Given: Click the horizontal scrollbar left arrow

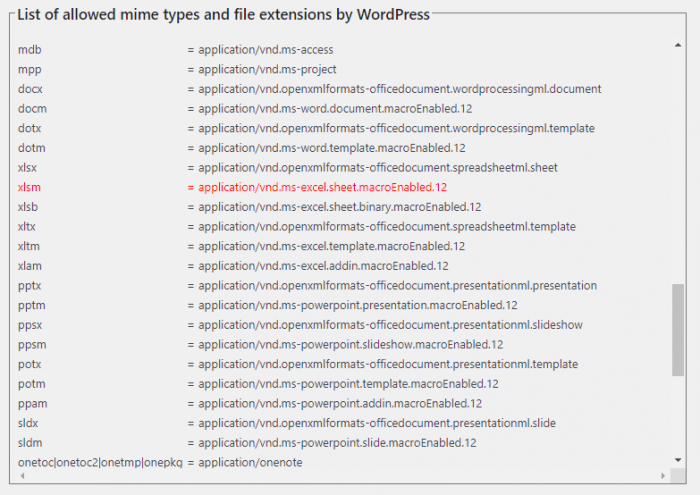Looking at the screenshot, I should click(x=22, y=475).
